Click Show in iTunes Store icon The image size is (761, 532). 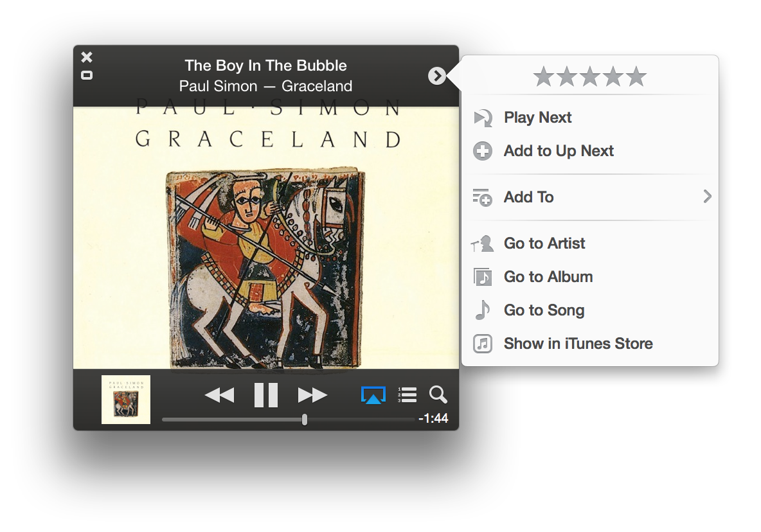[483, 343]
